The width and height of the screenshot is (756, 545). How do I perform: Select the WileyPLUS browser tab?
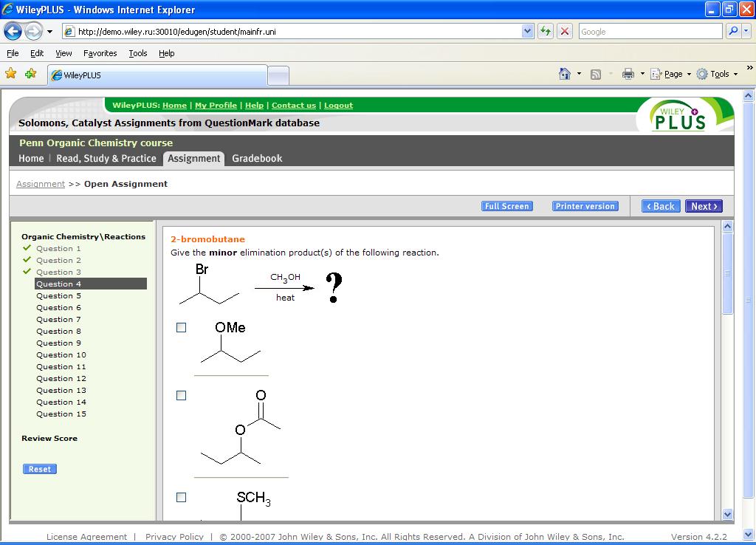click(x=157, y=75)
